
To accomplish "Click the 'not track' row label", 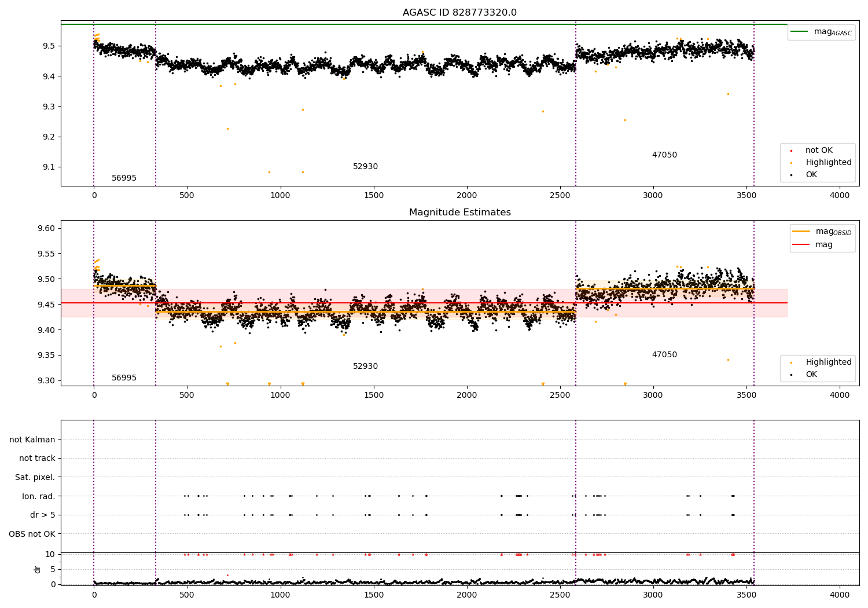I will [37, 459].
